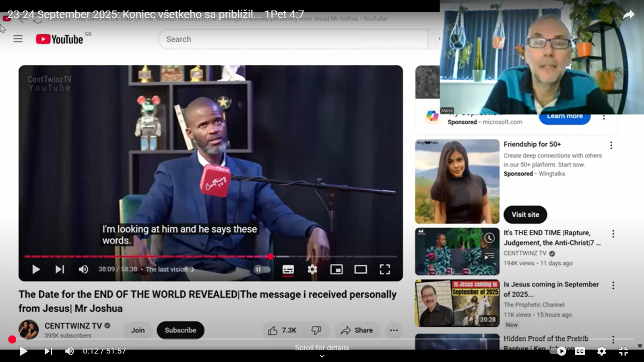The image size is (644, 362).
Task: Open CENTTWINZ TV channel avatar
Action: pyautogui.click(x=29, y=330)
